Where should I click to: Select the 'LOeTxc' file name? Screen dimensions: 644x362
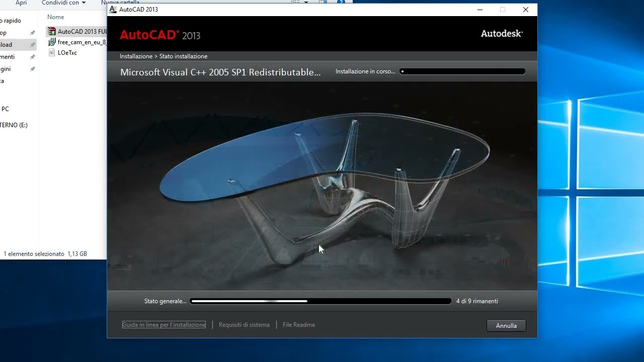[67, 52]
